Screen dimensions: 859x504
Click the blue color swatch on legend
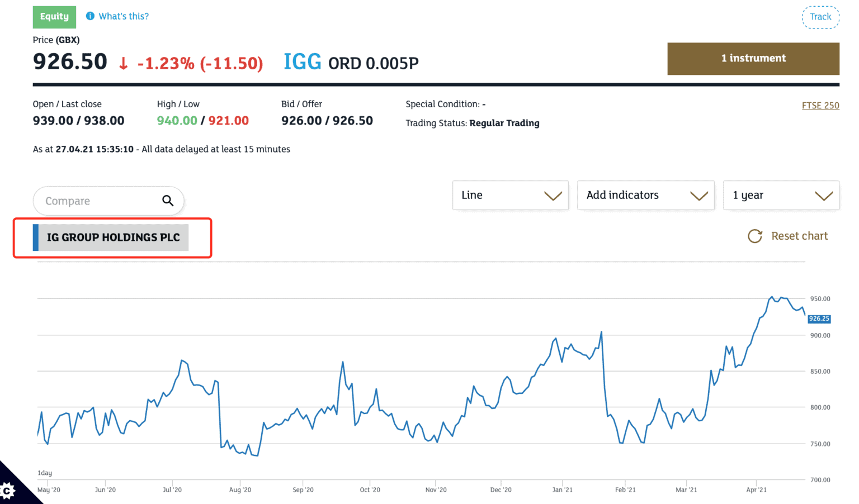[36, 237]
